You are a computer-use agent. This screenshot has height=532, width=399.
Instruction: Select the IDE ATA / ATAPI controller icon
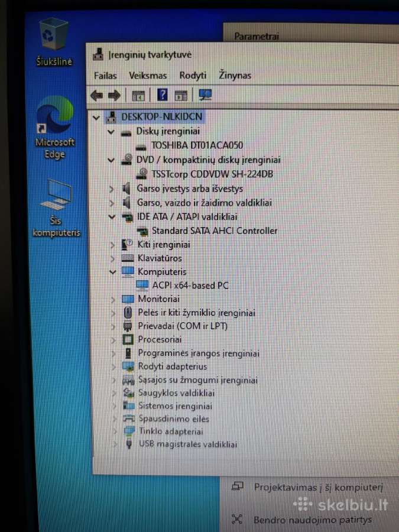tap(127, 217)
